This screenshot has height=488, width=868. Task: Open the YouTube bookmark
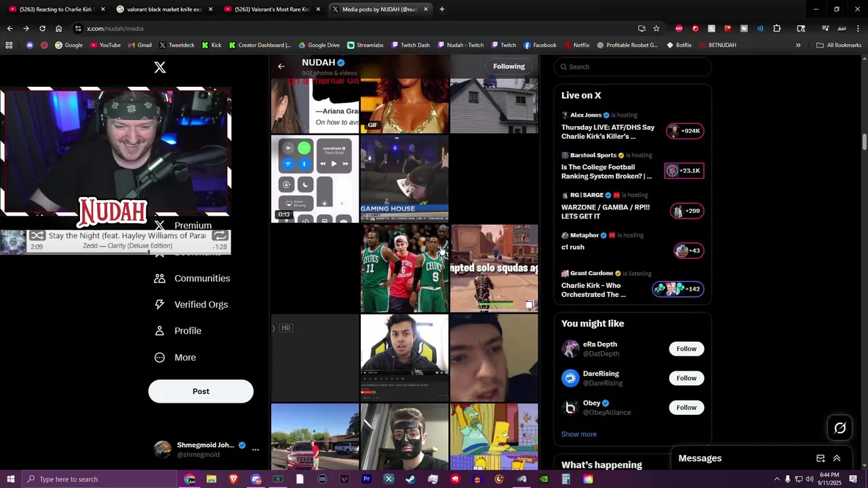click(105, 45)
